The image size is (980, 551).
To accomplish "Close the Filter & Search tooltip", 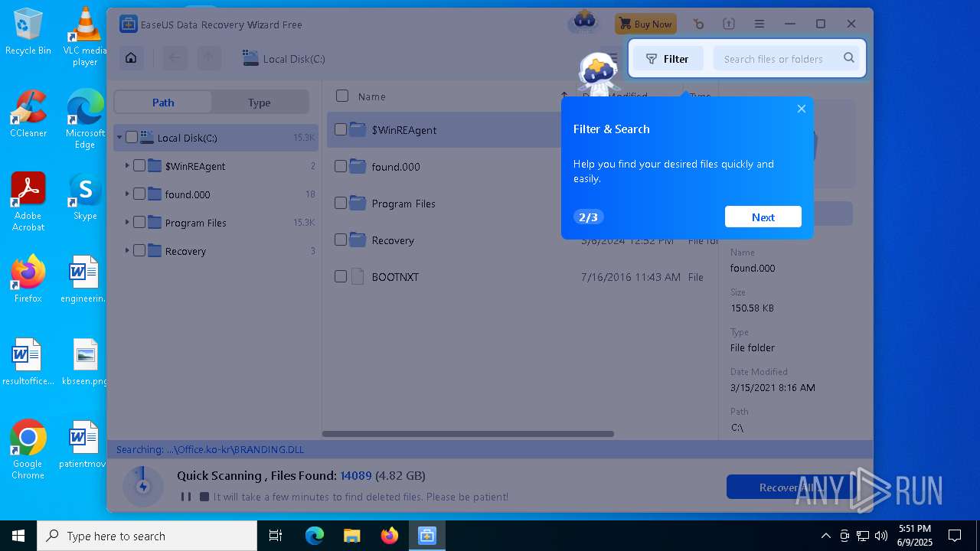I will [802, 109].
